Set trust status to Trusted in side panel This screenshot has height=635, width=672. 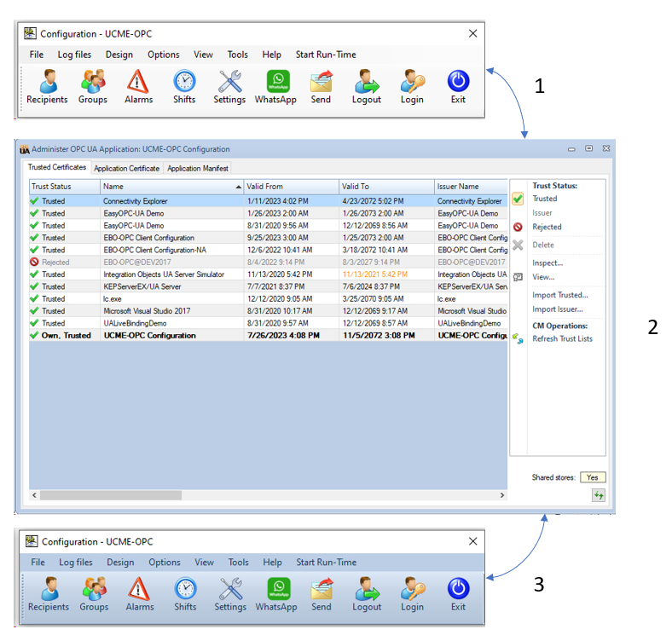tap(545, 199)
